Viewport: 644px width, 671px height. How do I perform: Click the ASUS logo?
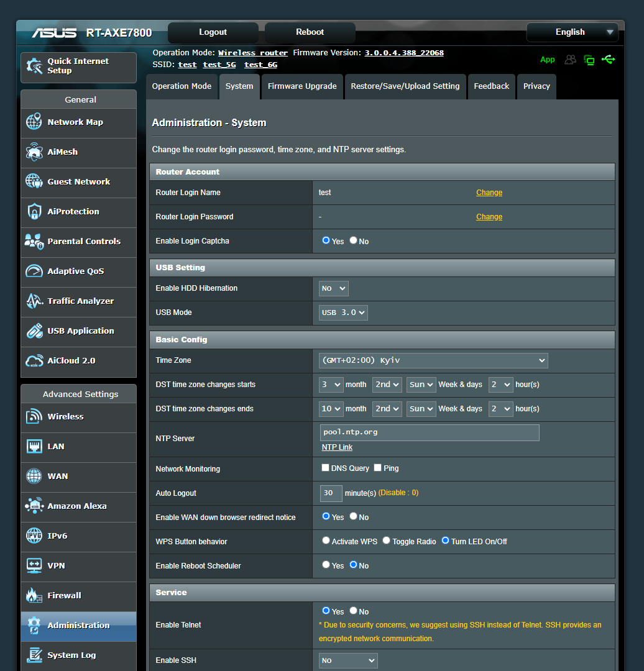pos(54,33)
